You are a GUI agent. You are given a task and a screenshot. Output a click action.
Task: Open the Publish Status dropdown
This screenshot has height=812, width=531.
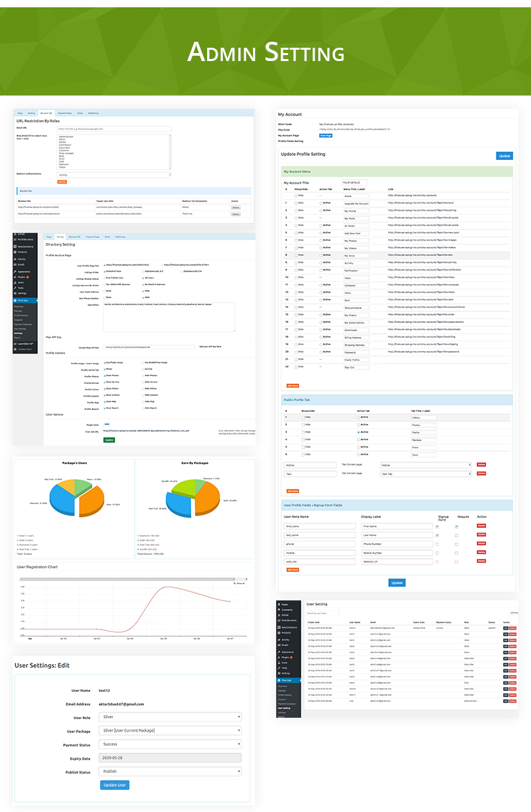tap(170, 772)
